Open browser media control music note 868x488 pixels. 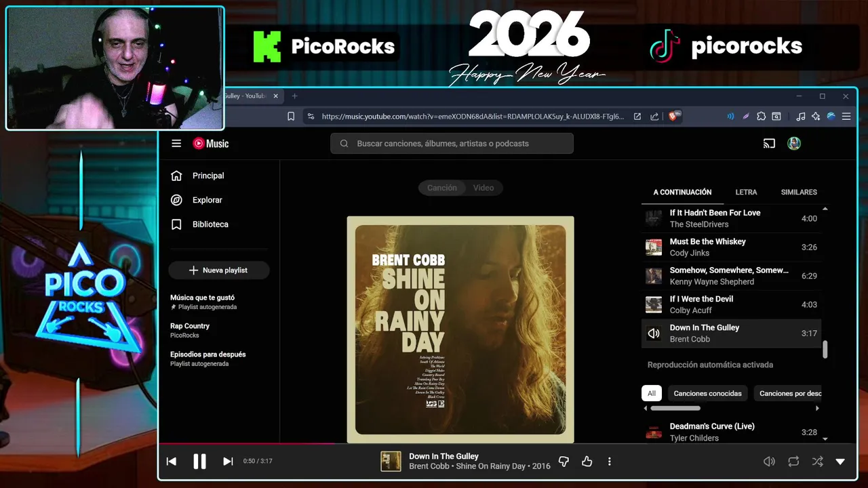801,117
